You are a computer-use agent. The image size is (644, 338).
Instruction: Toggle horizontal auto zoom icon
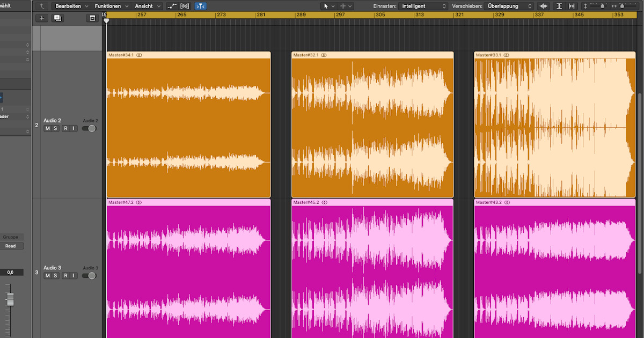572,6
